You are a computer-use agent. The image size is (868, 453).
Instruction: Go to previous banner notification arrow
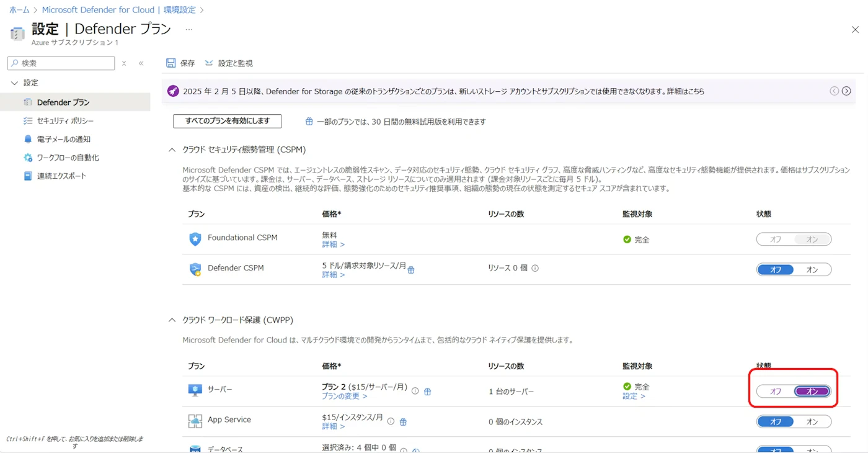coord(835,91)
